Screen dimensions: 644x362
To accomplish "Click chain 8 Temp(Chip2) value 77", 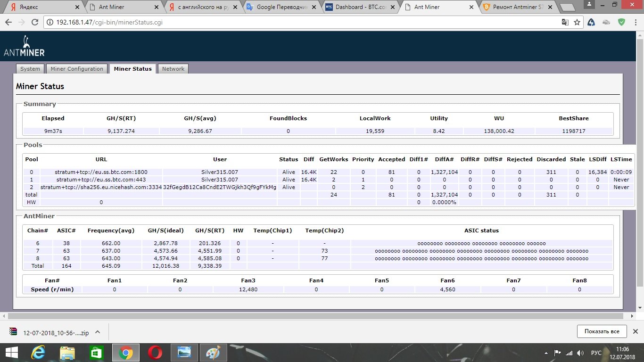I will (x=324, y=258).
